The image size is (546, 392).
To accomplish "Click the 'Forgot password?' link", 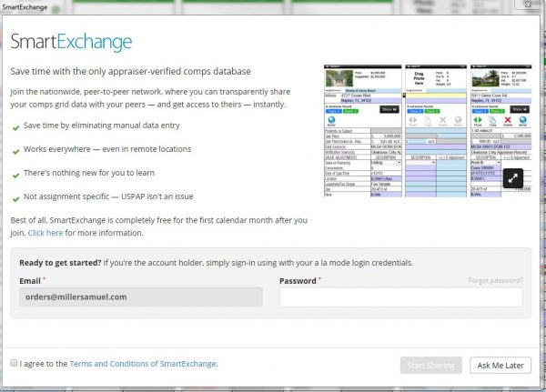I will click(x=495, y=281).
